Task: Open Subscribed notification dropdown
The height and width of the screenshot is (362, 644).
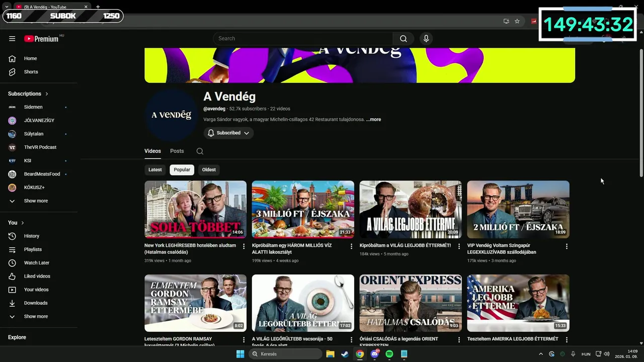Action: tap(228, 133)
